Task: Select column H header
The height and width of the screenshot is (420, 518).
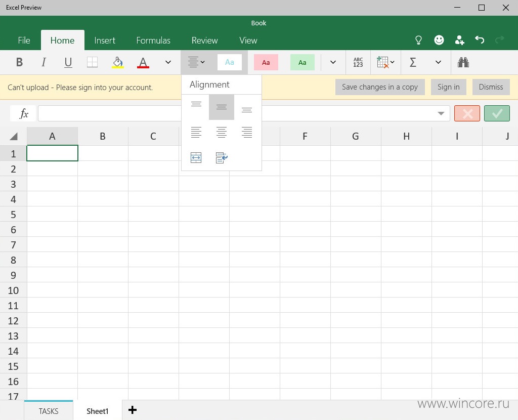Action: click(406, 136)
